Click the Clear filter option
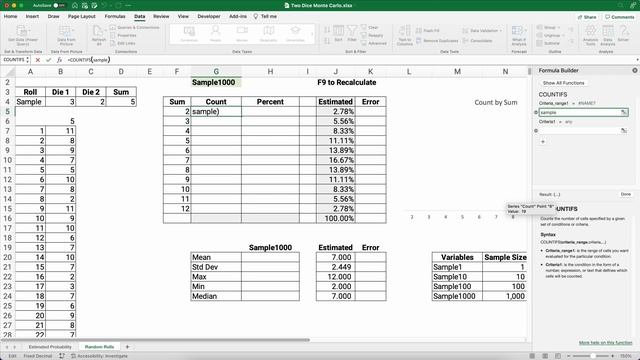640x360 pixels. (370, 27)
